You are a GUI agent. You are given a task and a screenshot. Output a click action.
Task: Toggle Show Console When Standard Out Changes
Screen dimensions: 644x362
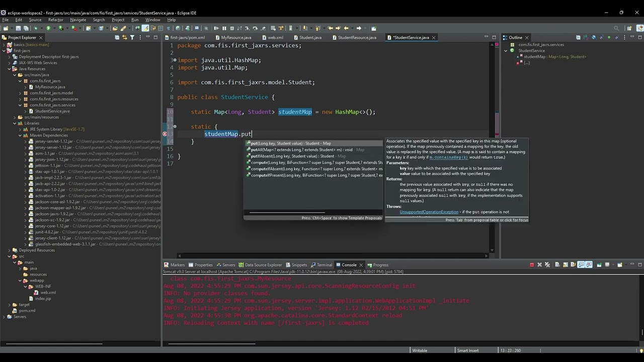(581, 265)
